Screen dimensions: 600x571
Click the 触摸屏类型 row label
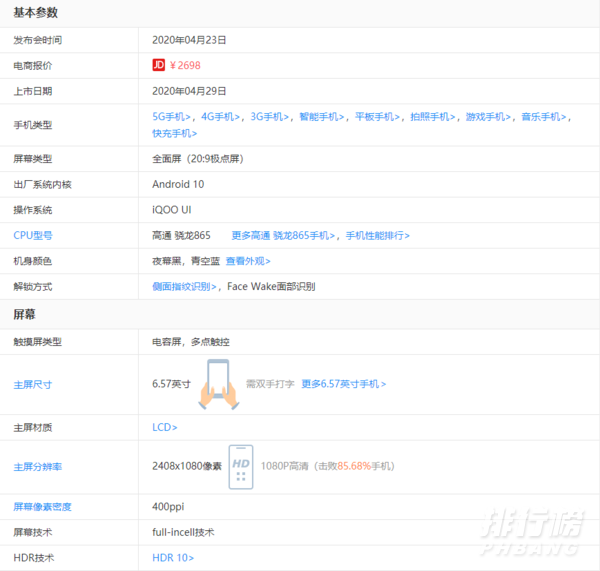(38, 342)
